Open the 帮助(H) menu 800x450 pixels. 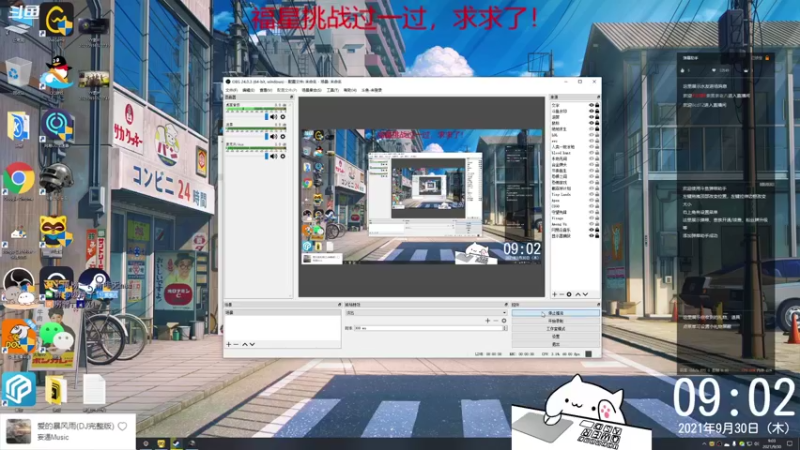349,90
